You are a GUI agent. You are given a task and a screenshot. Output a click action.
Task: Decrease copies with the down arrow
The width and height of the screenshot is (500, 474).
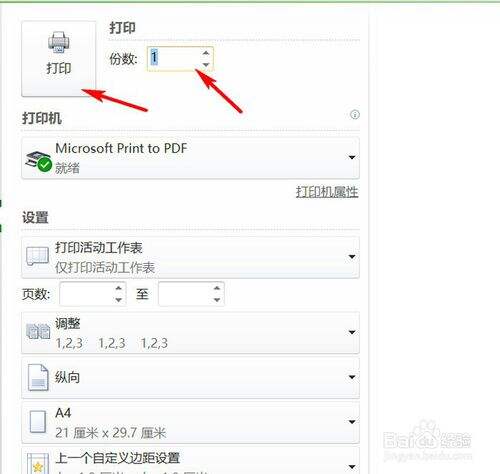tap(206, 65)
